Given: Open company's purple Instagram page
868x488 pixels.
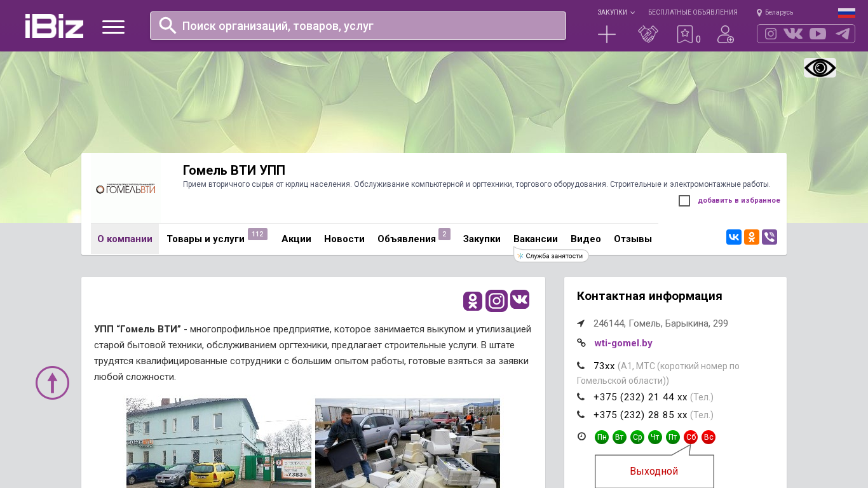Looking at the screenshot, I should pyautogui.click(x=496, y=301).
